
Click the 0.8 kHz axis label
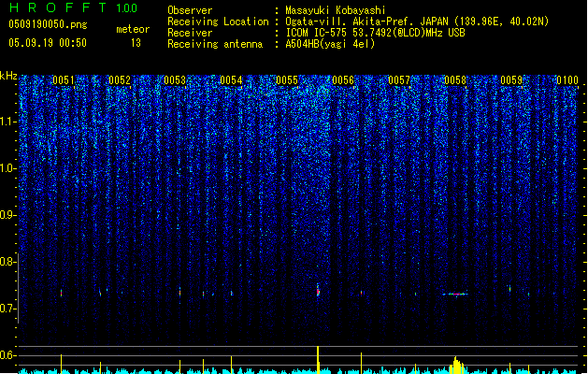click(x=7, y=262)
